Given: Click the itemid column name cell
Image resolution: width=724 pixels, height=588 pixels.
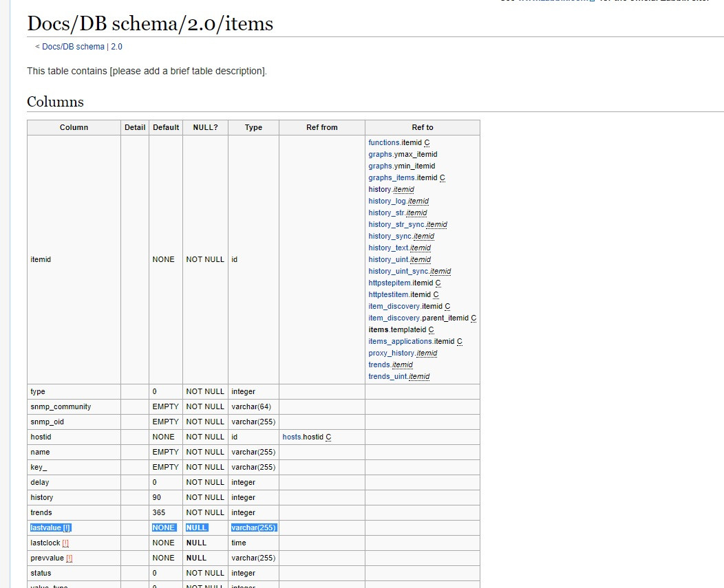Looking at the screenshot, I should tap(74, 259).
